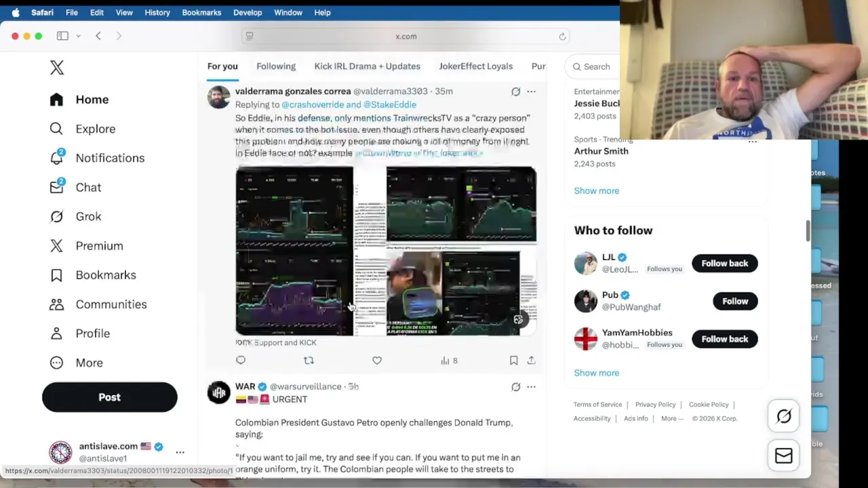Open the floating Grok button
868x488 pixels.
(x=784, y=417)
